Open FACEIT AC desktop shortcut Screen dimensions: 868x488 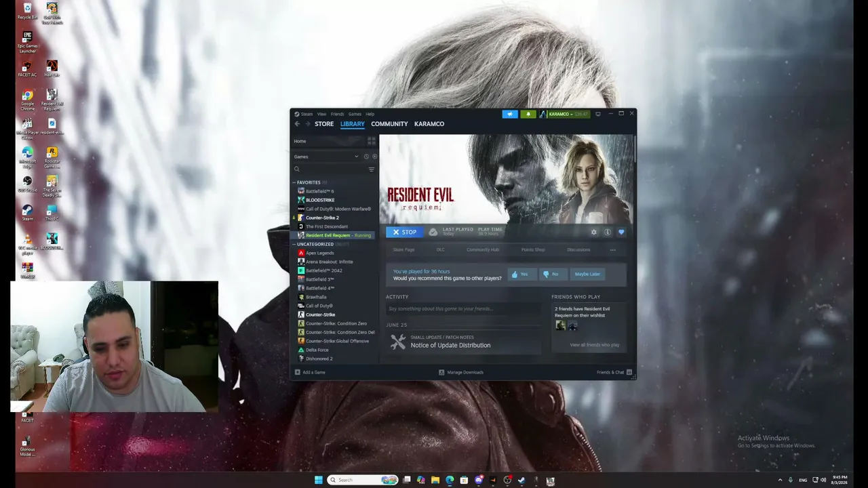point(27,69)
